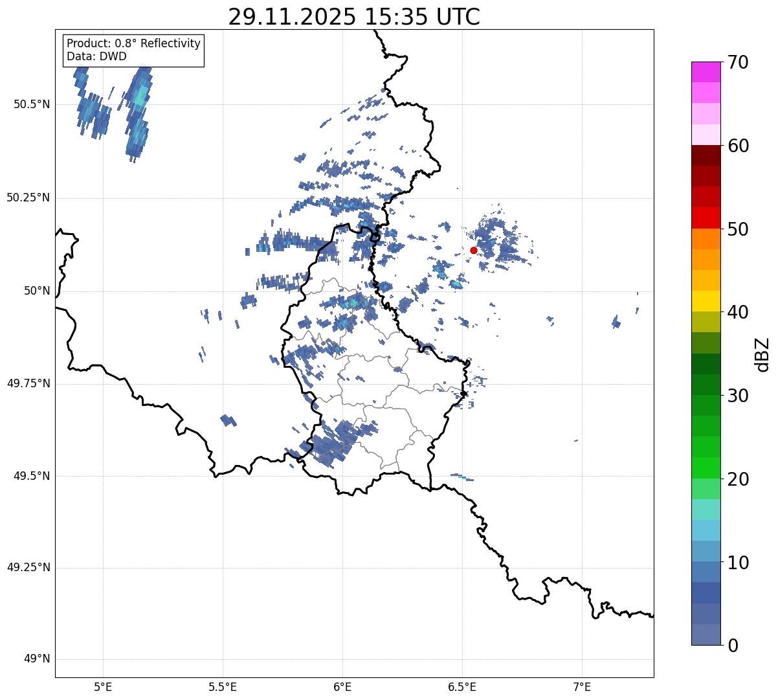Viewport: 778px width, 700px height.
Task: Click the 6.5°E longitude label
Action: pyautogui.click(x=462, y=687)
